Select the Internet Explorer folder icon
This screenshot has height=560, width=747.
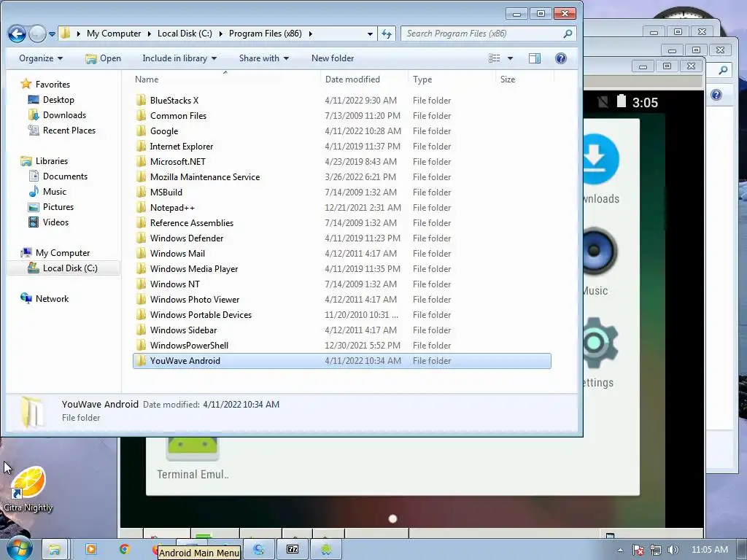pos(141,146)
